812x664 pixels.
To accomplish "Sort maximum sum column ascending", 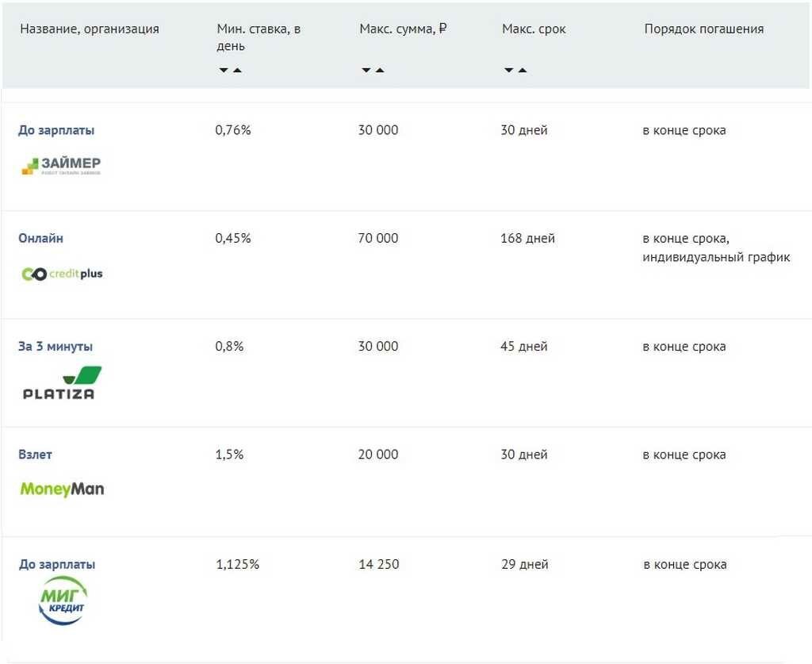I will pyautogui.click(x=380, y=70).
